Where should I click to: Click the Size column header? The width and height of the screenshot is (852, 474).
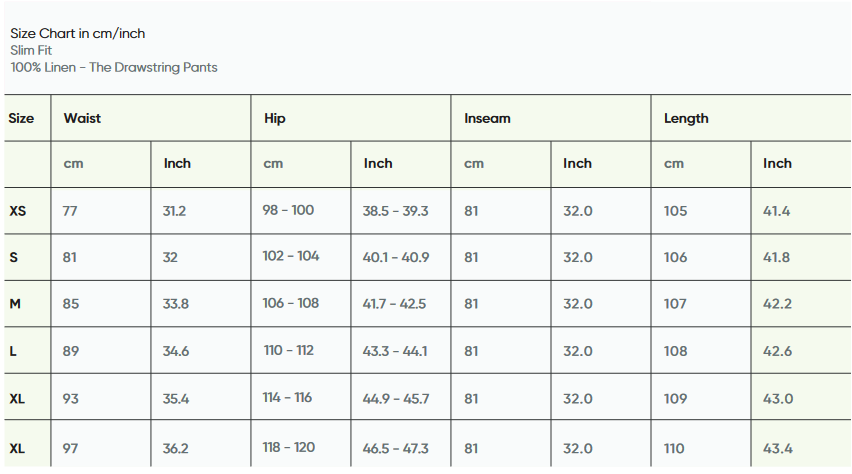click(x=21, y=118)
